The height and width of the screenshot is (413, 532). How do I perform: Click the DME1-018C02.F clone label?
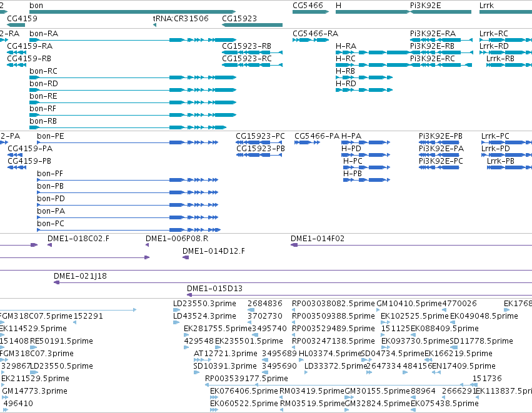(78, 239)
